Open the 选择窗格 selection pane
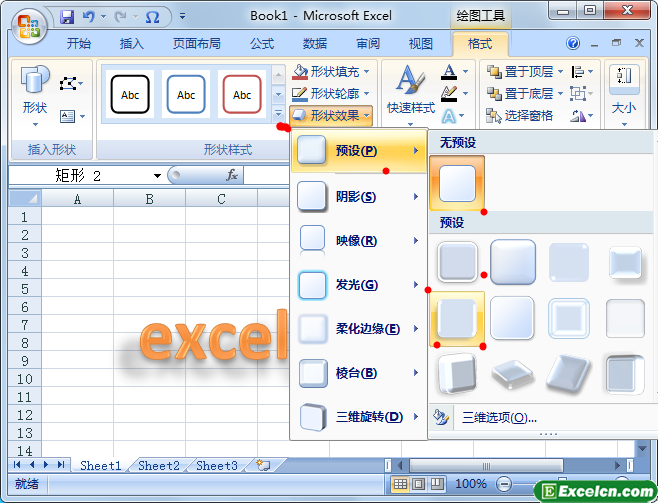 pos(520,115)
